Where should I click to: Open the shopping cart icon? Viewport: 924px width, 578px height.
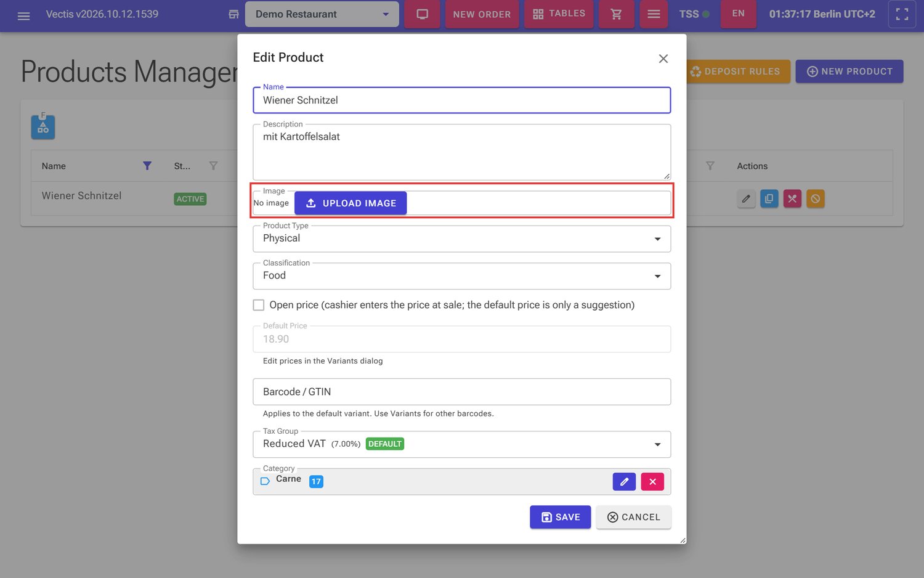(x=616, y=14)
